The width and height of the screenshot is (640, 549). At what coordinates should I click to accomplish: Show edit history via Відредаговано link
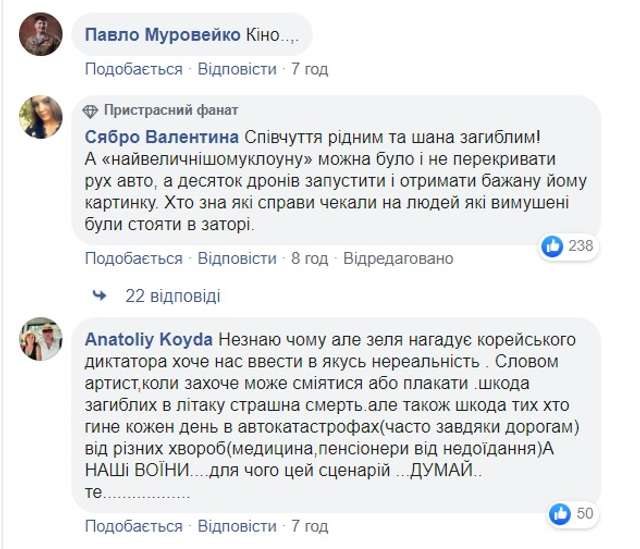click(398, 258)
